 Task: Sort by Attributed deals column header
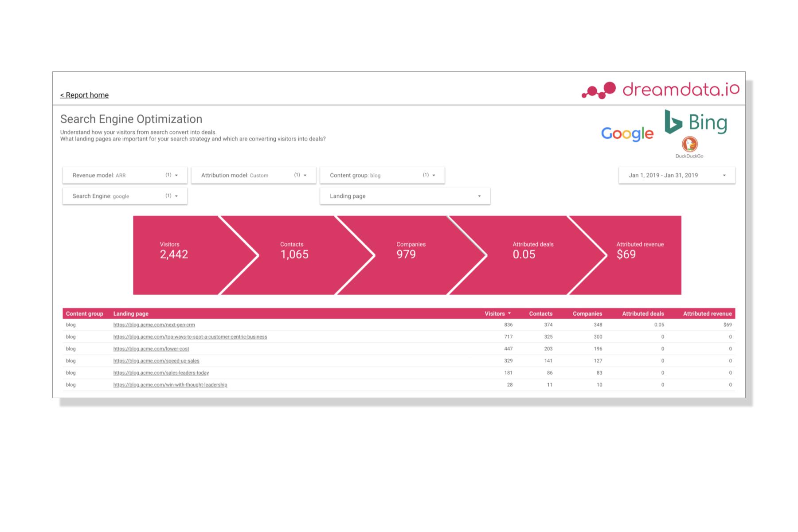643,313
